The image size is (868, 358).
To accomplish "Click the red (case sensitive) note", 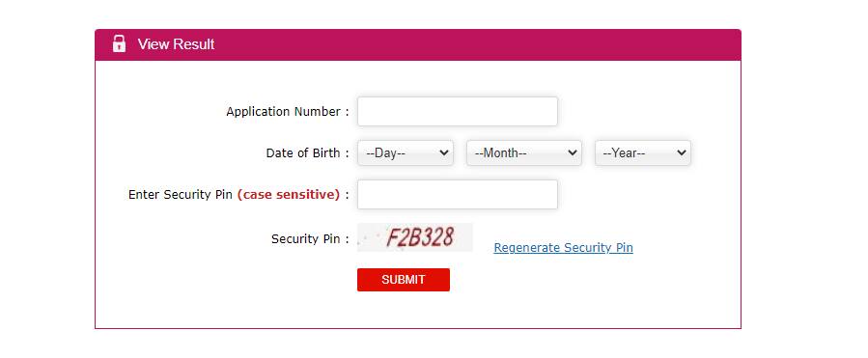I will click(289, 195).
